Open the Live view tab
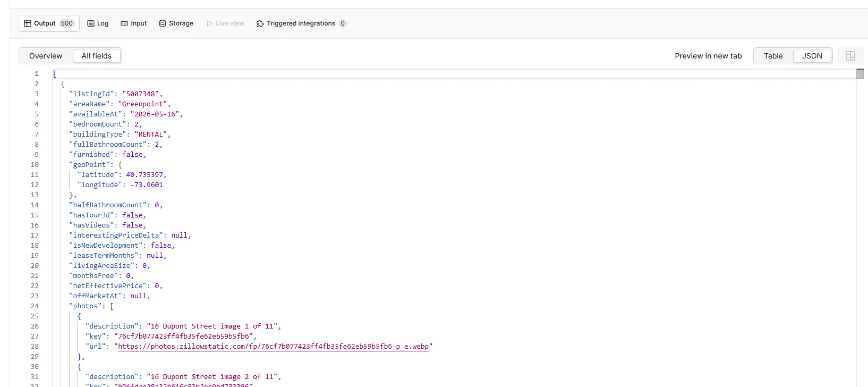This screenshot has height=387, width=868. [x=226, y=23]
